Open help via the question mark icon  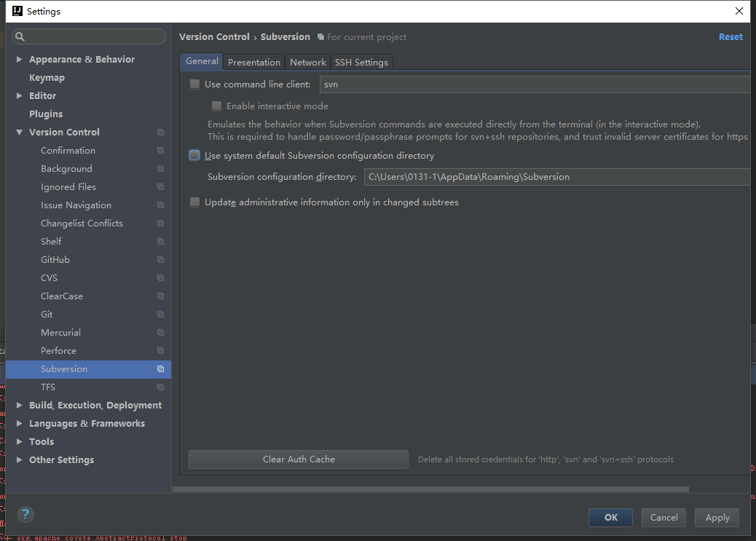(x=25, y=515)
